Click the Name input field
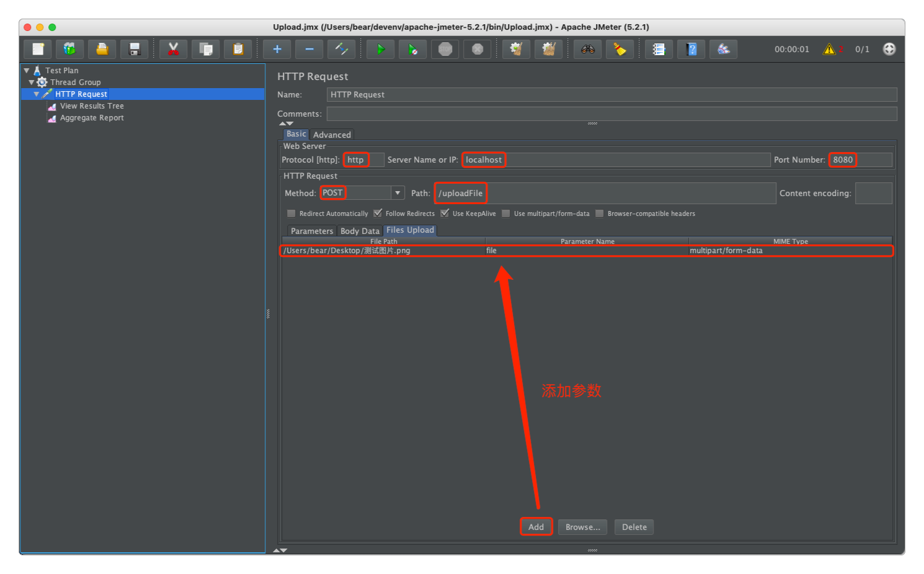Viewport: 924px width, 574px height. coord(611,94)
